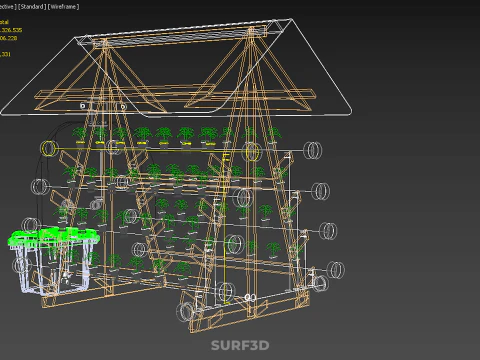Select the white roof cover wireframe
The height and width of the screenshot is (360, 480).
(176, 68)
